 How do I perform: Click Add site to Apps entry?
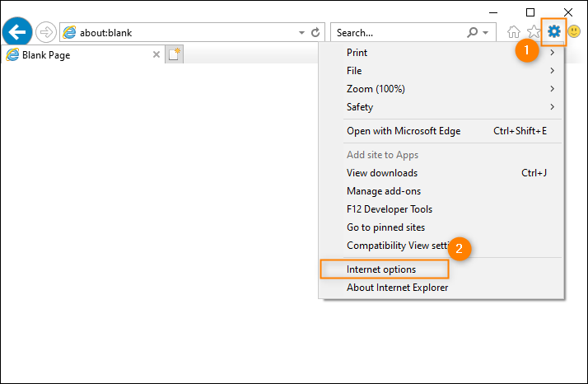441,155
